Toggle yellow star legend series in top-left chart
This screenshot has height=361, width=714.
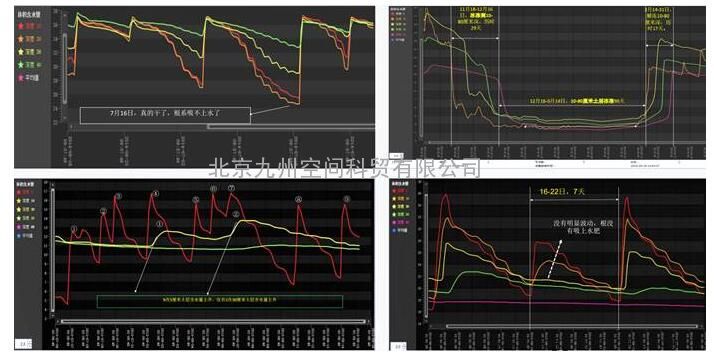point(28,52)
